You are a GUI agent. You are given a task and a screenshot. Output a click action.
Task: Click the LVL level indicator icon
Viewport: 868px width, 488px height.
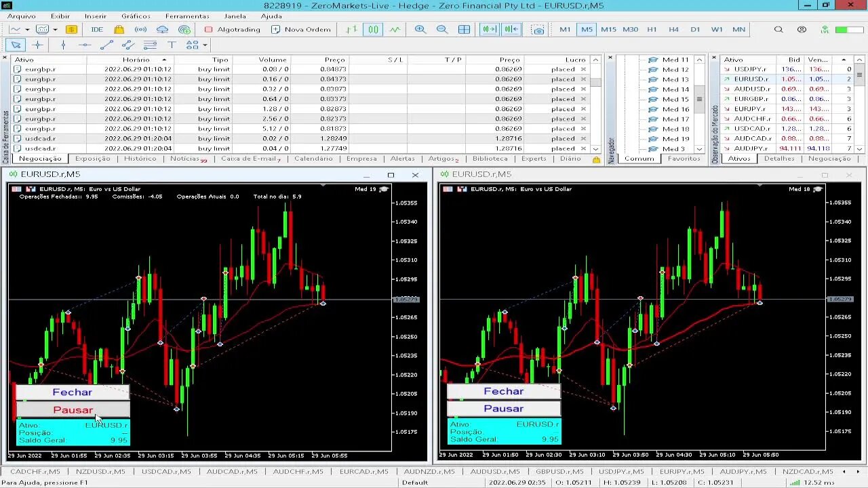pyautogui.click(x=825, y=30)
